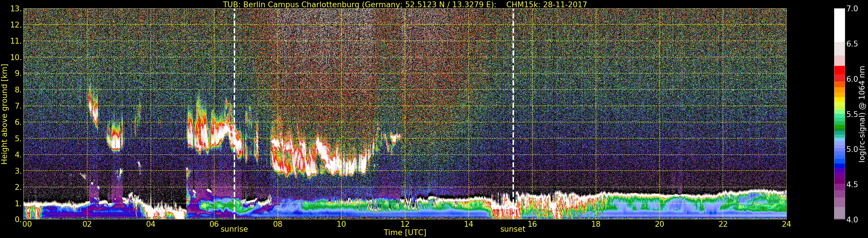Click the height axis tick label '5.'

[18, 138]
